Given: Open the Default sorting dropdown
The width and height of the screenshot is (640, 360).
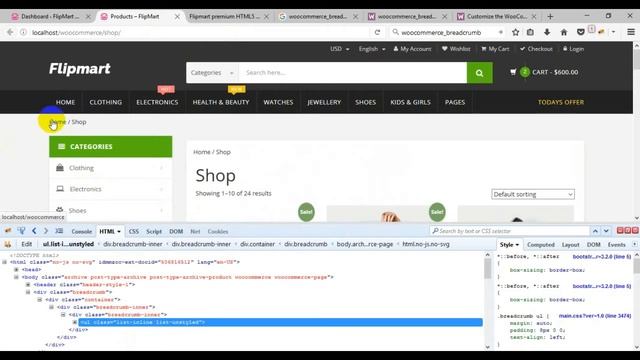Looking at the screenshot, I should click(533, 194).
